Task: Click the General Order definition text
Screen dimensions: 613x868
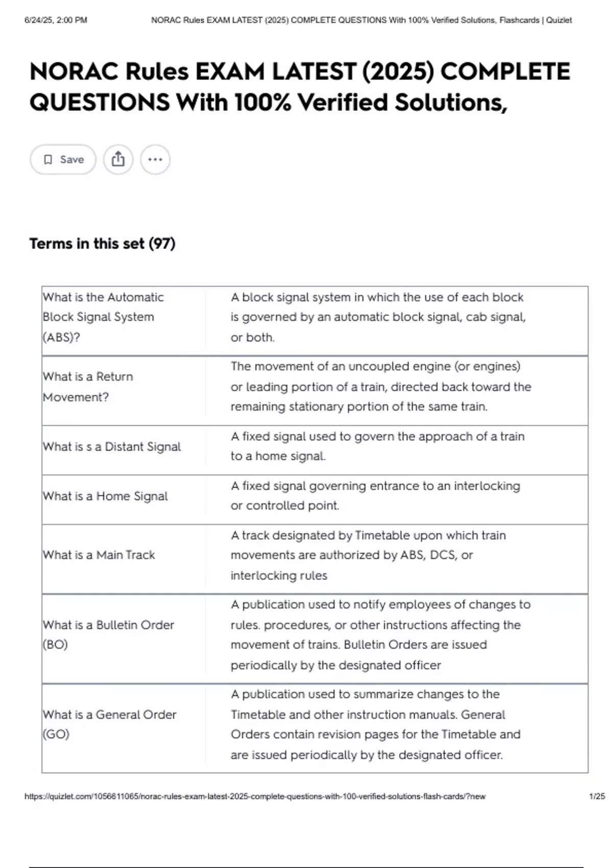Action: 375,724
